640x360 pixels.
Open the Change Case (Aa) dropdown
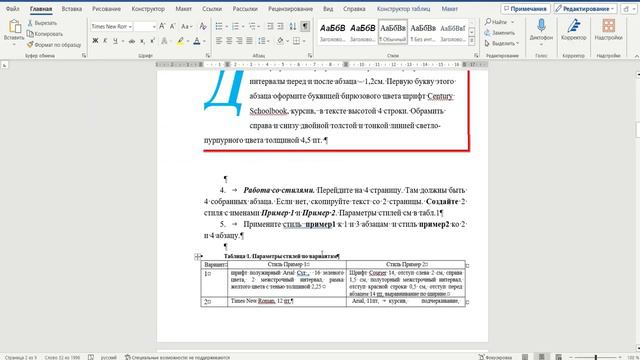click(x=187, y=27)
